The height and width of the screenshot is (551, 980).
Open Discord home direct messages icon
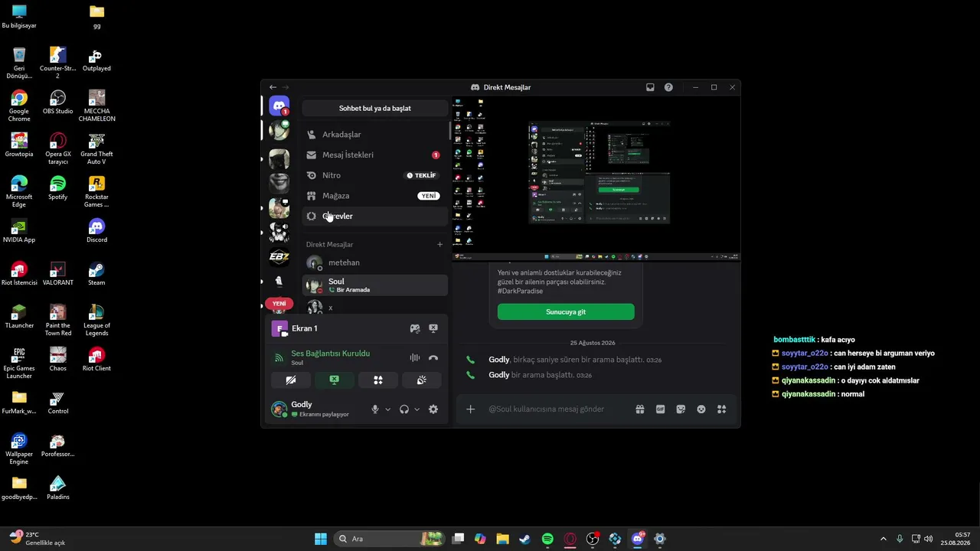coord(279,106)
